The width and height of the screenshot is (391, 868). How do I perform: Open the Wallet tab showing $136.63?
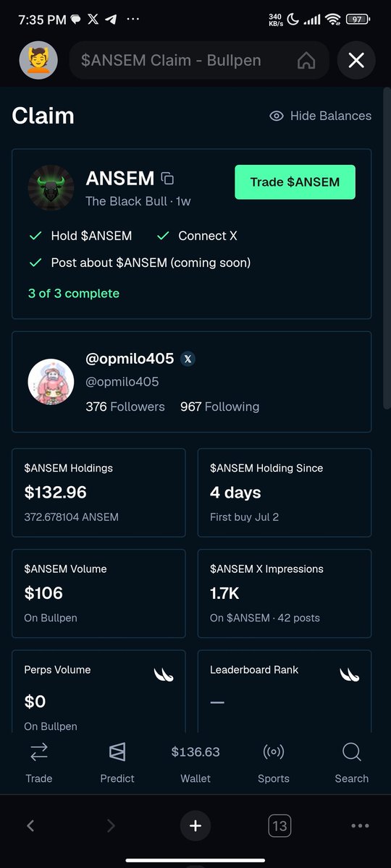click(195, 762)
